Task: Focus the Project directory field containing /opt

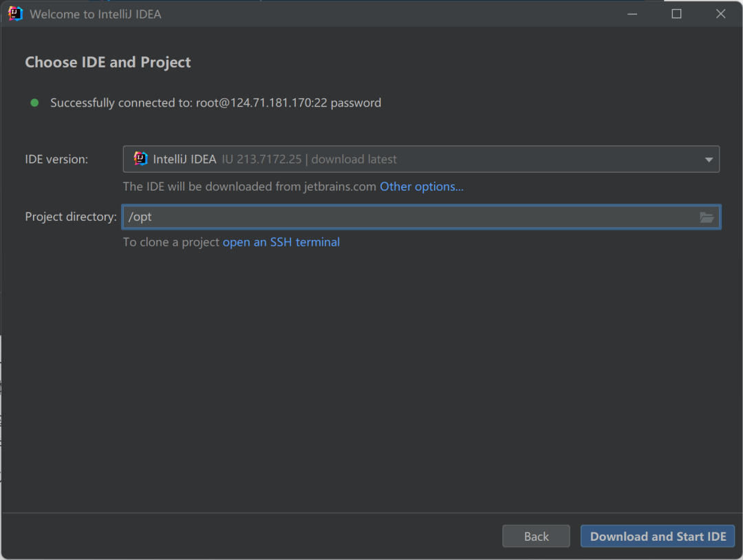Action: tap(421, 217)
